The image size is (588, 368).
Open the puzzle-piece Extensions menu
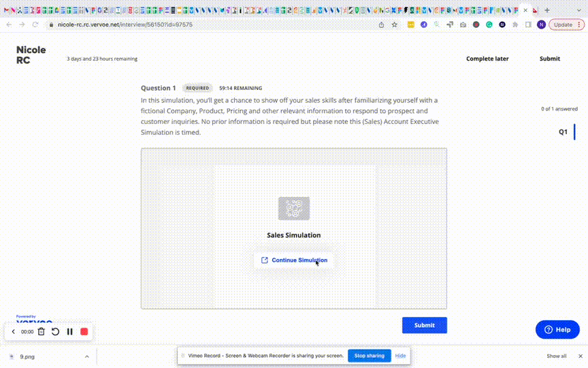coord(515,25)
